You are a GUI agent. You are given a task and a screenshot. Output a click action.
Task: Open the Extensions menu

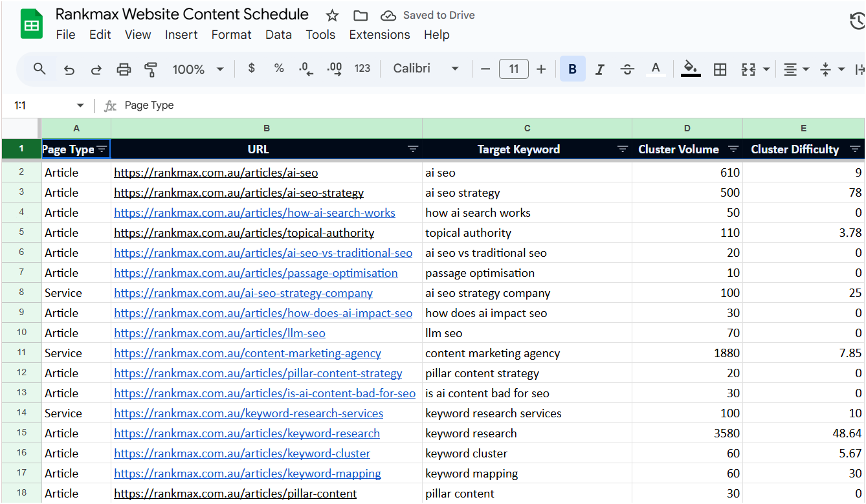click(379, 34)
